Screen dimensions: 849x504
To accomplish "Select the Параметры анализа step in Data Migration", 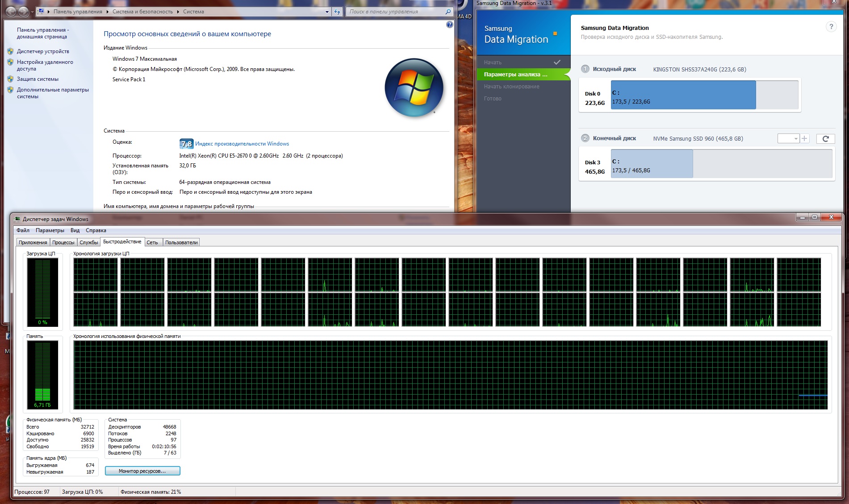I will [523, 75].
